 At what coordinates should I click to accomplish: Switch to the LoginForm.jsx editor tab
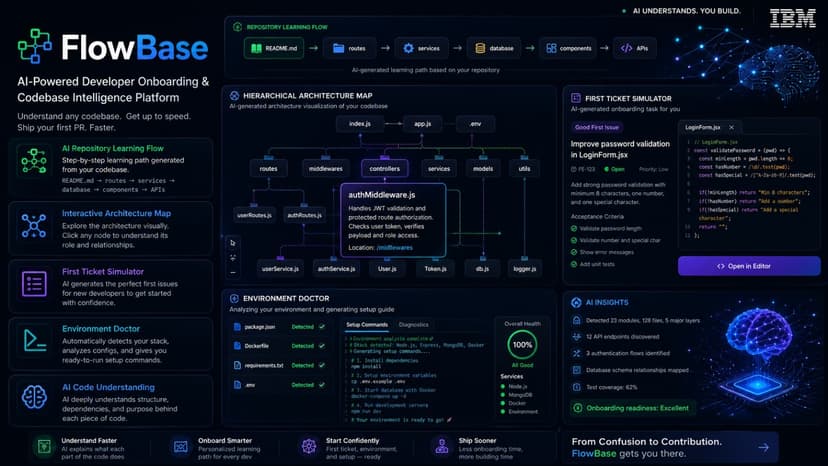(x=703, y=127)
